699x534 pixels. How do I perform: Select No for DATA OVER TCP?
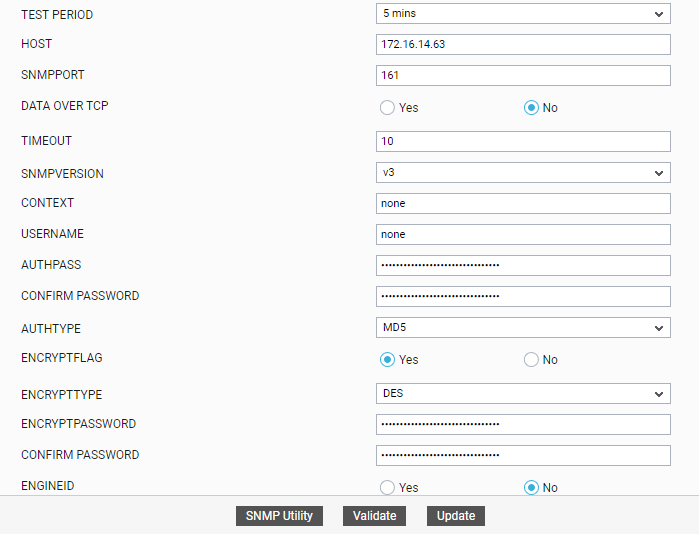[x=532, y=108]
